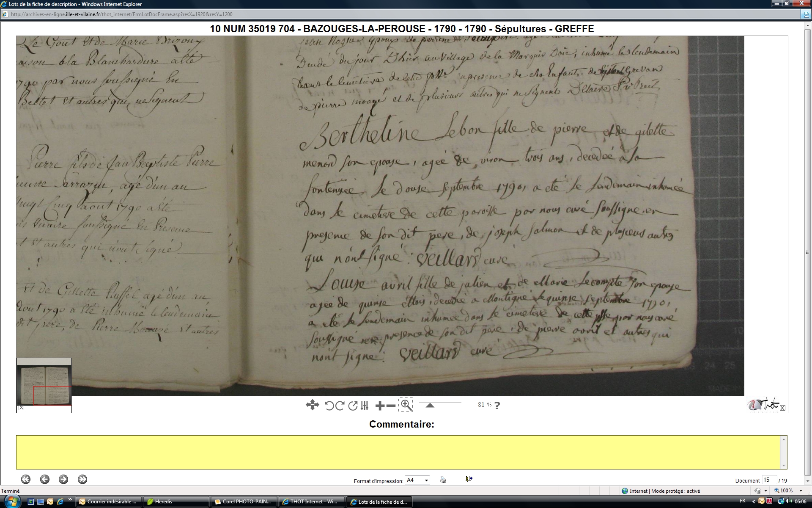Image resolution: width=812 pixels, height=508 pixels.
Task: Zoom in with the plus icon
Action: click(x=380, y=406)
